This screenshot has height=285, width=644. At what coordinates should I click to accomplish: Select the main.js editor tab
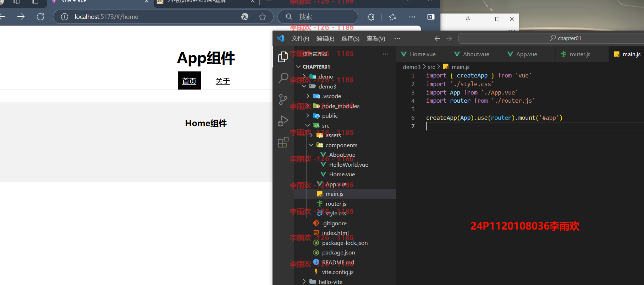pos(626,54)
